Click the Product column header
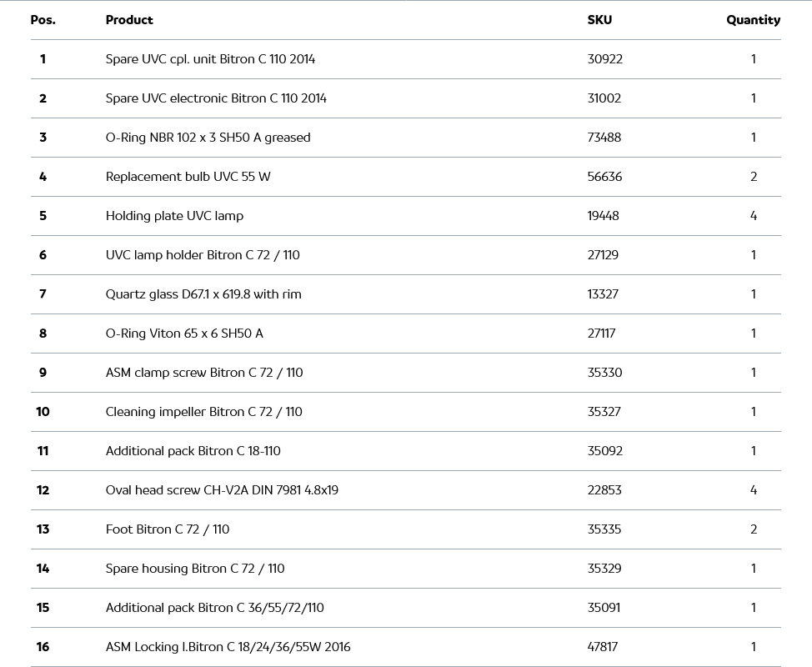 (x=129, y=20)
